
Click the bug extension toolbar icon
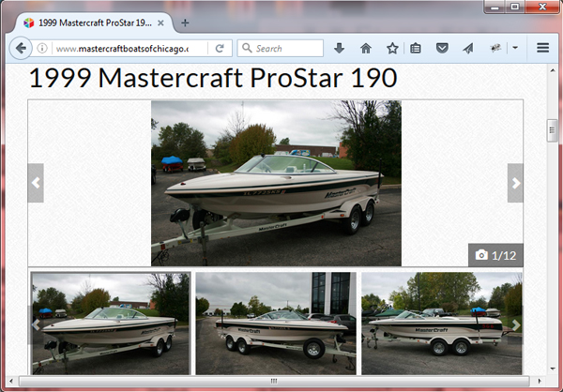pos(495,48)
